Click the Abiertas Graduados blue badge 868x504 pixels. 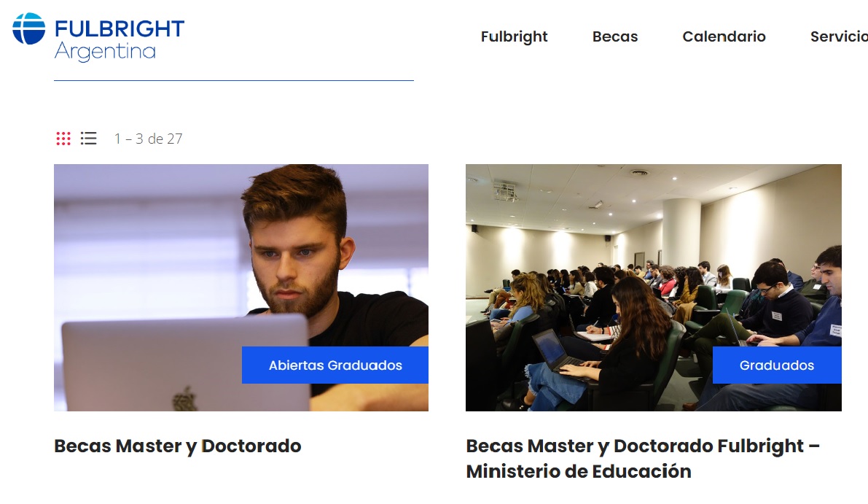coord(335,365)
